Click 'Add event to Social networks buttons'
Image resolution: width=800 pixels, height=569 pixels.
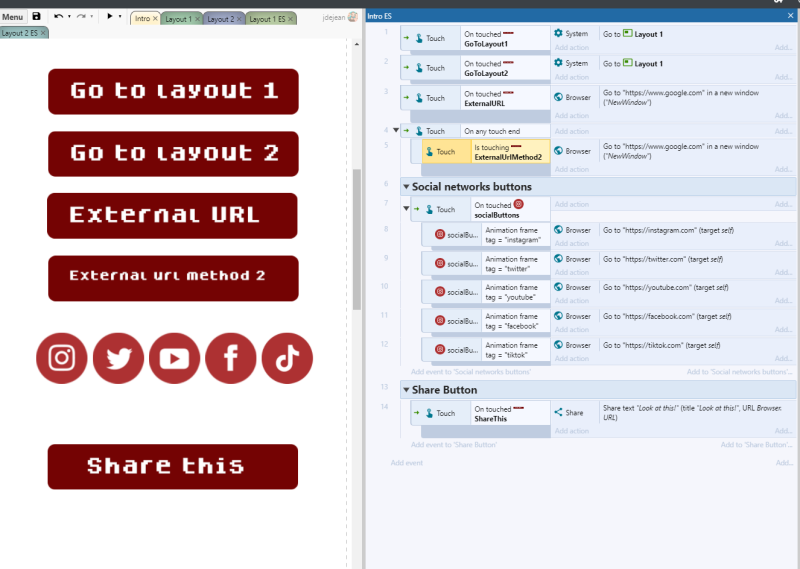coord(470,372)
